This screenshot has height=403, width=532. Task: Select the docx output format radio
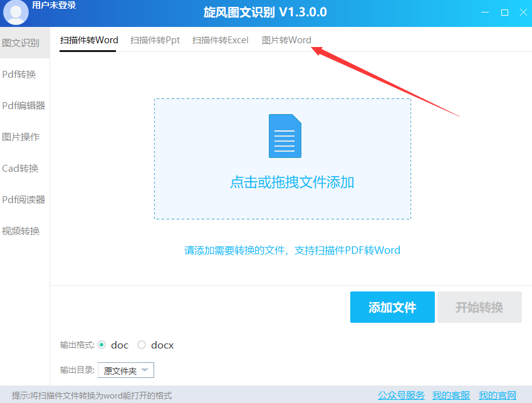click(x=142, y=345)
